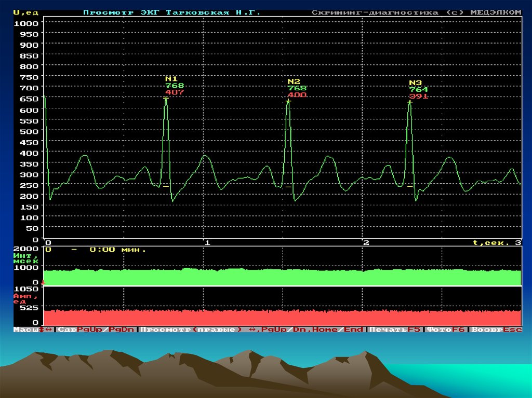Click the Сдв PgUp/PgDn shift command
The image size is (532, 398).
[96, 330]
